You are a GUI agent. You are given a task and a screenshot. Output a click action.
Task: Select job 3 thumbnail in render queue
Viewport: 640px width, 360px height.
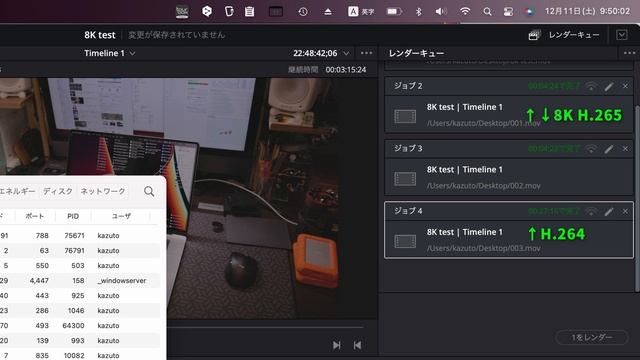coord(405,179)
